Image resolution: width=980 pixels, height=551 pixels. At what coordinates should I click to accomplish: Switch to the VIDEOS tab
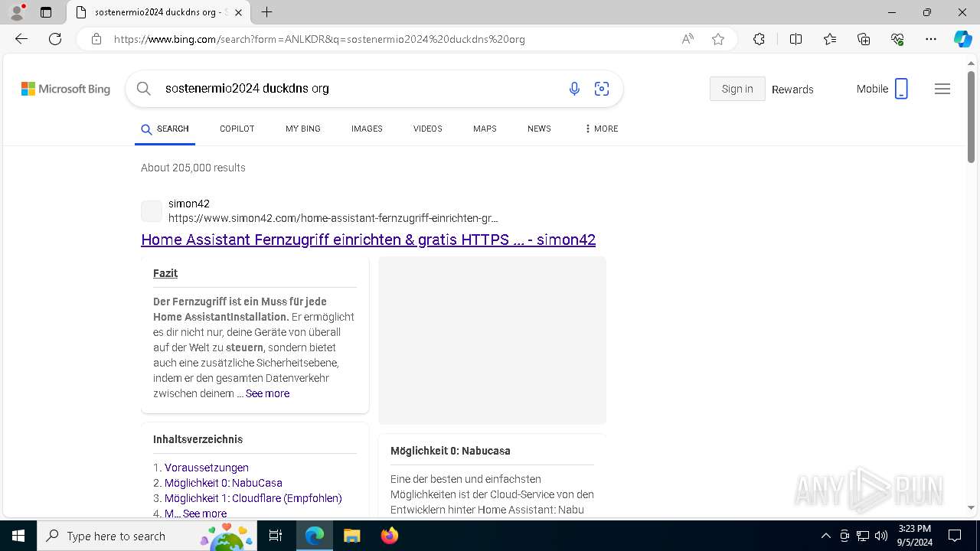click(x=428, y=129)
